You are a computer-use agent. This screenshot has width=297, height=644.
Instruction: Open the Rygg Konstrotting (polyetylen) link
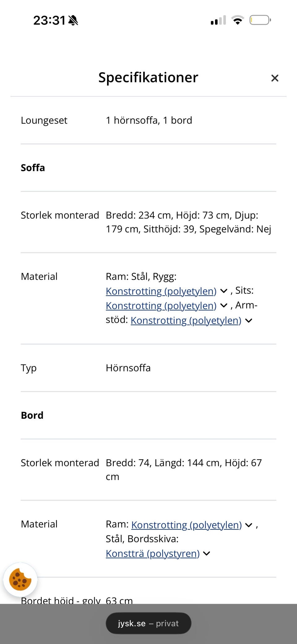[x=161, y=291]
